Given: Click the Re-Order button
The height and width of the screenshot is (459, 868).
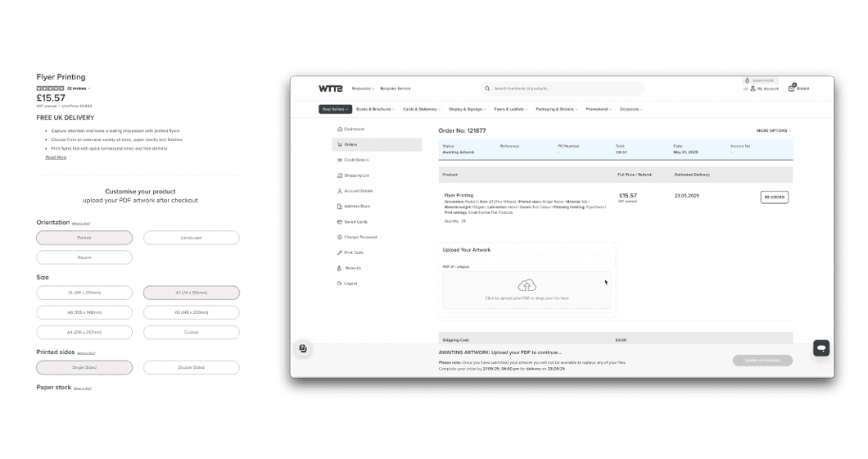Looking at the screenshot, I should pos(775,198).
